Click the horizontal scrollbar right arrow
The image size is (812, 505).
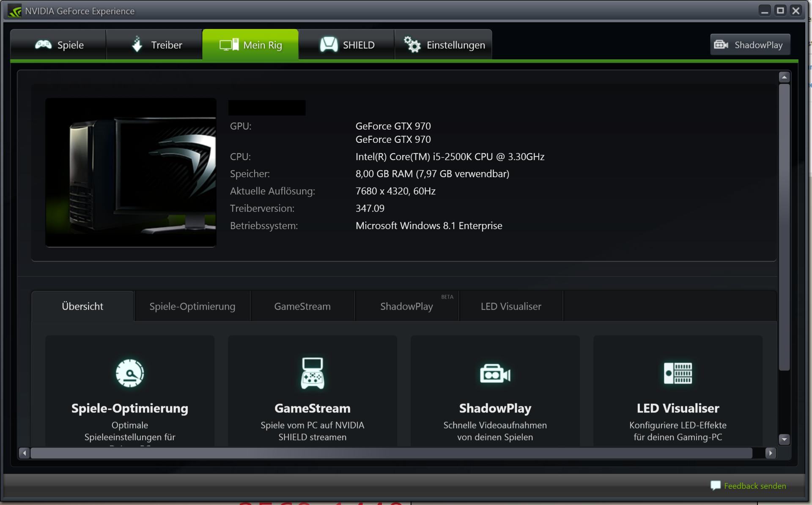[x=771, y=453]
